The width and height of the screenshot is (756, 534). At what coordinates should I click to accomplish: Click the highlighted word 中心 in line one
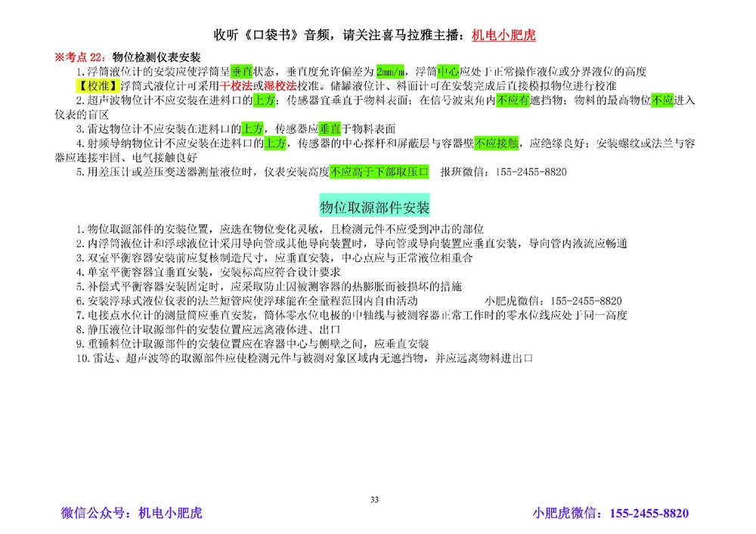447,73
